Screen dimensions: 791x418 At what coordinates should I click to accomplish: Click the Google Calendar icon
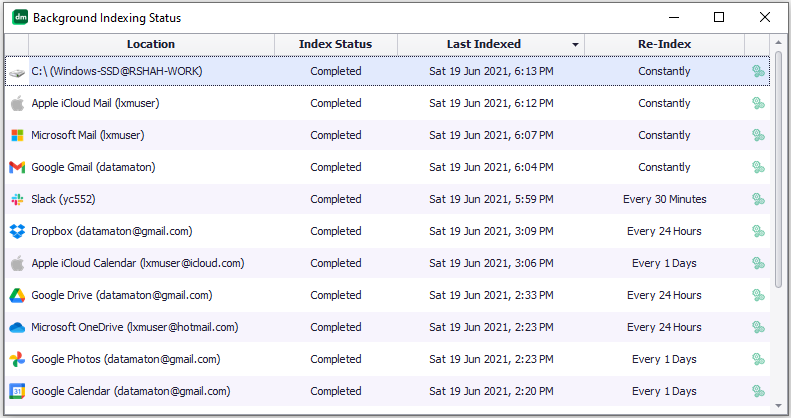coord(17,391)
